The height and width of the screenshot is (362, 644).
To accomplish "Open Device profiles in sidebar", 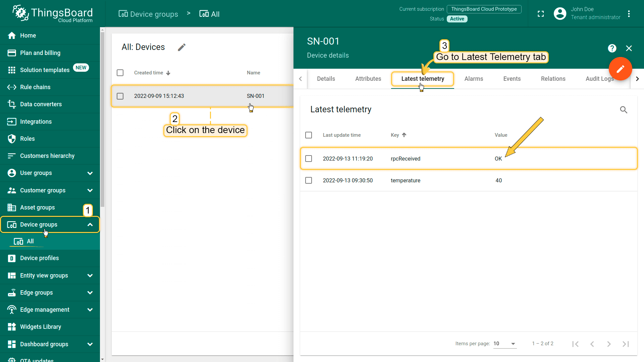I will point(39,258).
